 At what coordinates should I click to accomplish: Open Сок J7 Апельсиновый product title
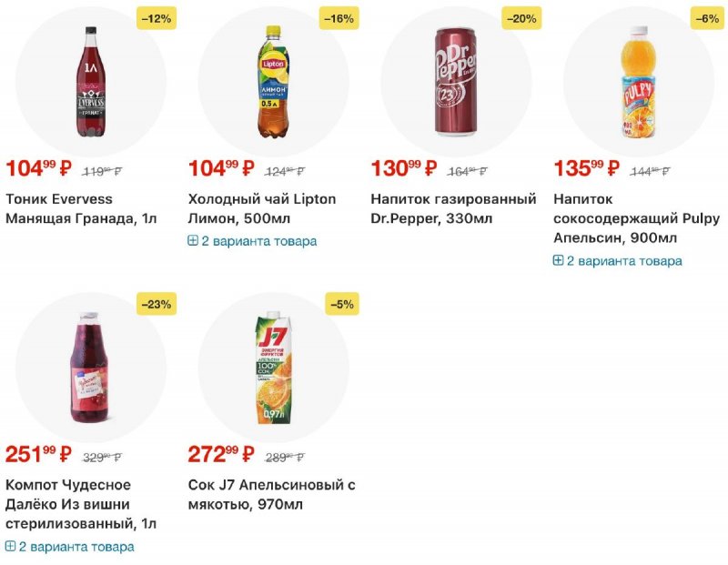[271, 494]
